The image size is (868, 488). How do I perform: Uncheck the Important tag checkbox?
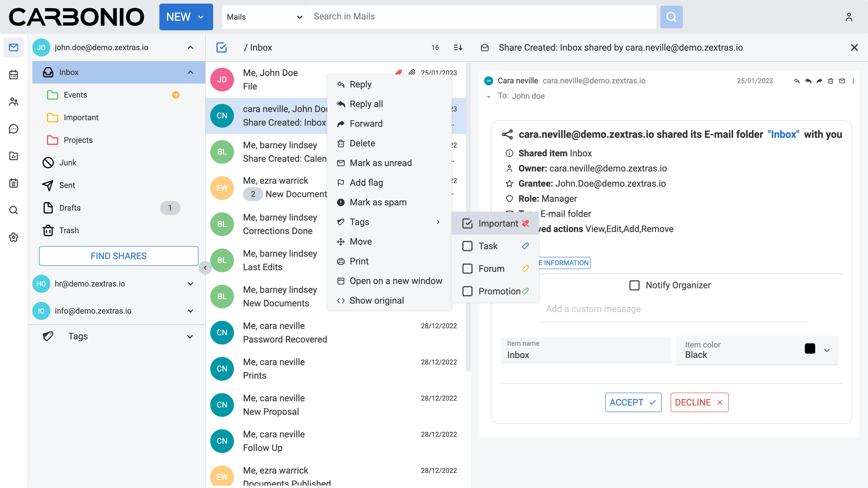click(467, 223)
